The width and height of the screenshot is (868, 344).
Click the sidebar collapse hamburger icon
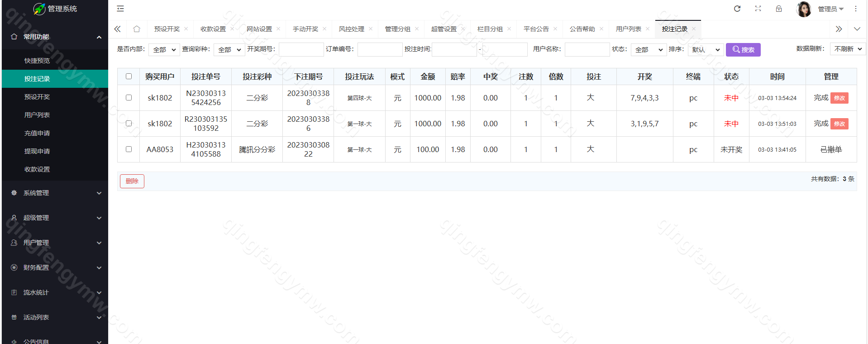(120, 9)
